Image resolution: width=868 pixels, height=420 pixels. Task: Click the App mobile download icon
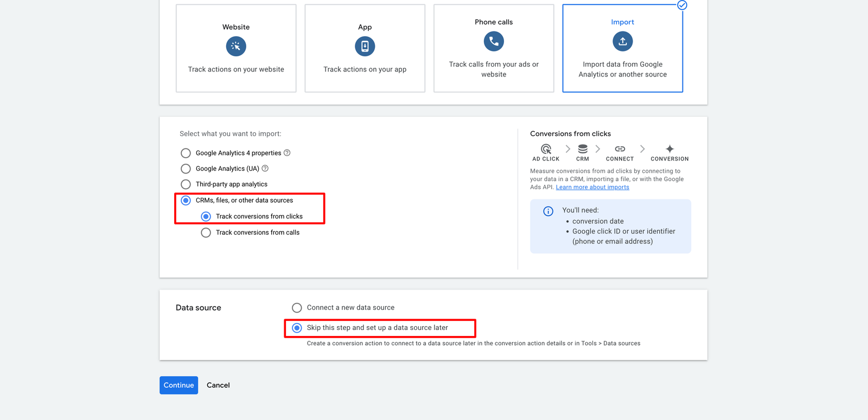point(365,47)
